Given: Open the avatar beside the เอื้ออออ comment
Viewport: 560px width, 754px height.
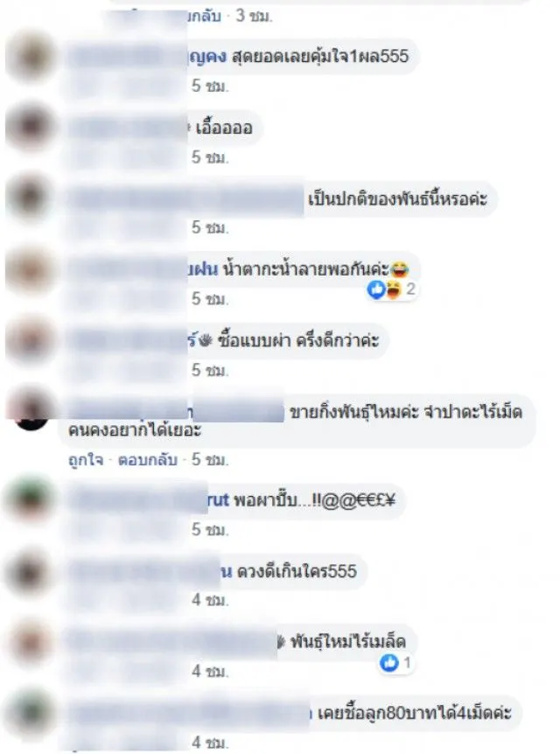Looking at the screenshot, I should 31,127.
